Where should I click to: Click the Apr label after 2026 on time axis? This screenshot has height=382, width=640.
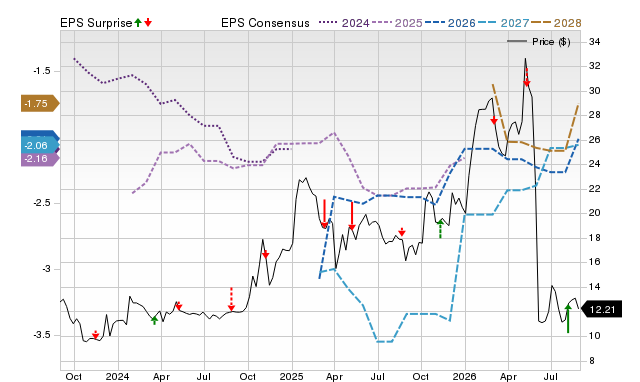[x=508, y=377]
